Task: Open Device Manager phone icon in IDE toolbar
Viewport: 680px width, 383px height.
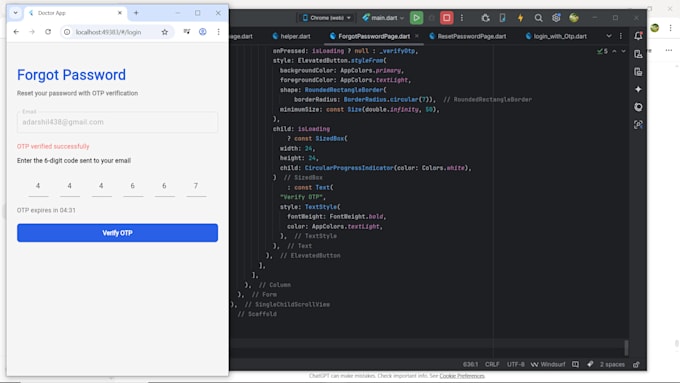Action: 502,18
